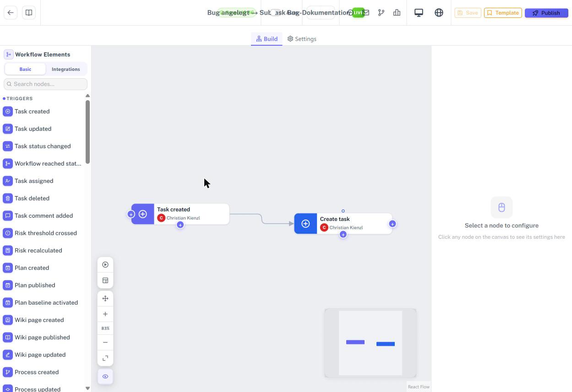This screenshot has width=572, height=392.
Task: Save workflow as Template
Action: point(503,13)
